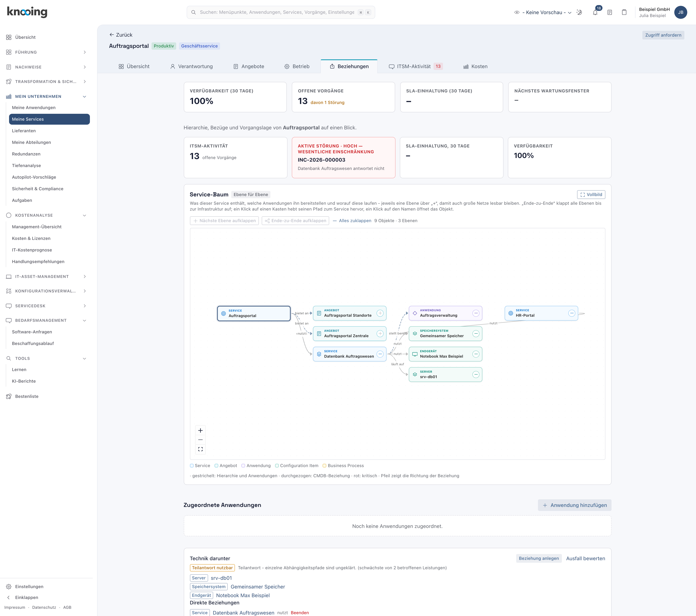
Task: Click Anwendung hinzufügen button
Action: pyautogui.click(x=574, y=505)
